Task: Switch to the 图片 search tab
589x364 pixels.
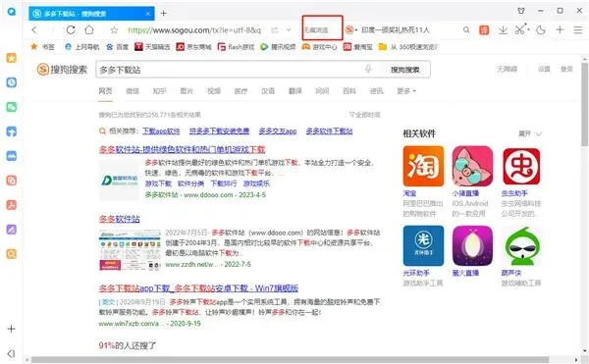Action: click(x=187, y=91)
